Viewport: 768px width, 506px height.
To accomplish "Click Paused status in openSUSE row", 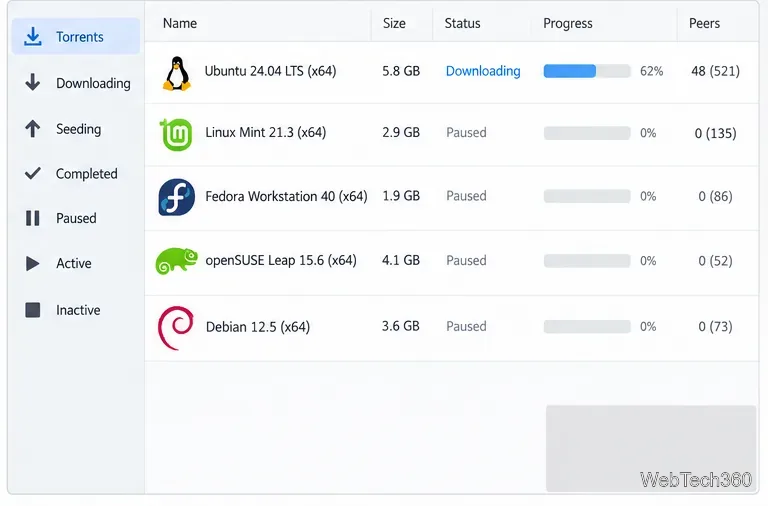I will click(466, 260).
